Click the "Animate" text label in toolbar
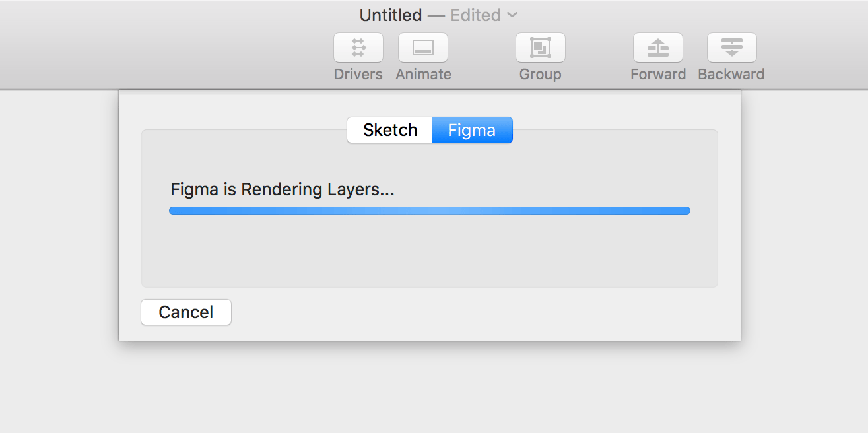 click(x=423, y=74)
